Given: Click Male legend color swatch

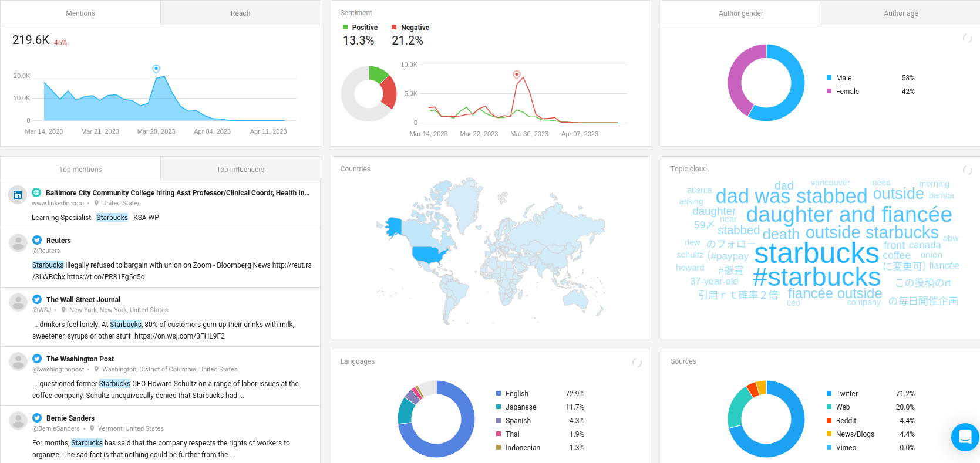Looking at the screenshot, I should pos(829,77).
